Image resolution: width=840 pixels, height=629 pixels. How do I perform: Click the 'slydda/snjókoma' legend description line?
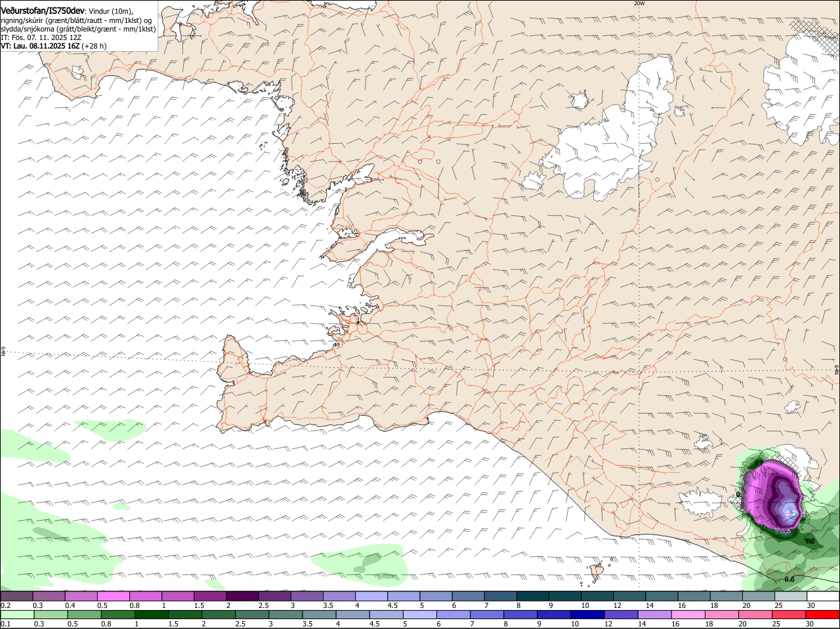[78, 29]
